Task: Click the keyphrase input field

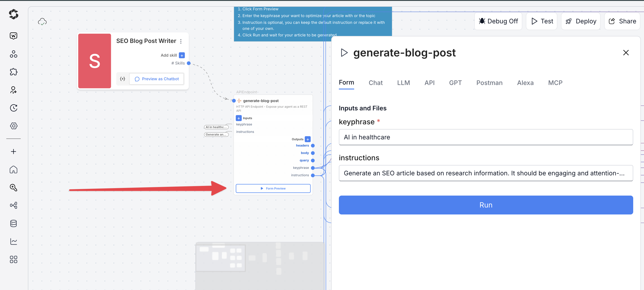Action: (x=486, y=137)
